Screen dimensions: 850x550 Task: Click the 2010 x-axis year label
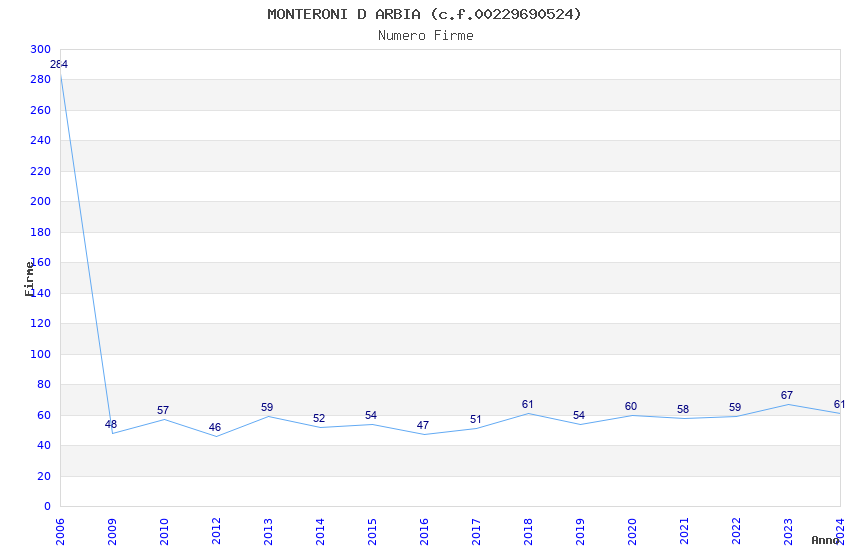(x=164, y=532)
